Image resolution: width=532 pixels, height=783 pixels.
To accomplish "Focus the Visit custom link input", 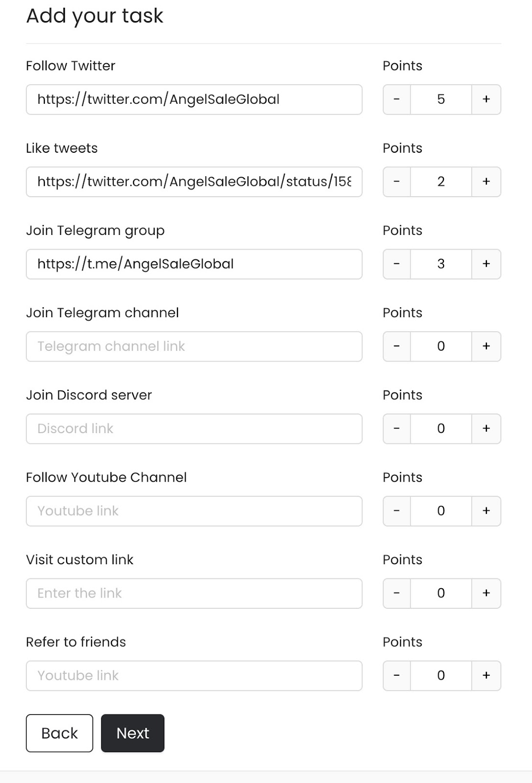I will (x=194, y=593).
